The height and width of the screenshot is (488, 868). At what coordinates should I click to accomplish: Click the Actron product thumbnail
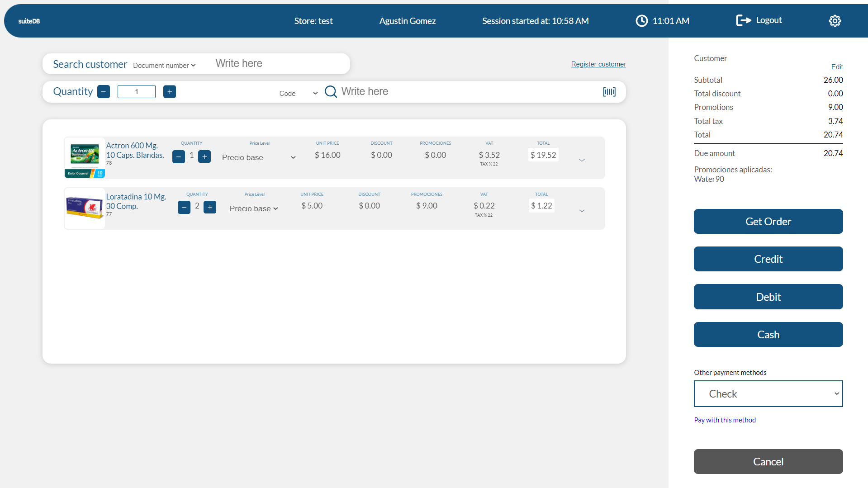point(85,157)
